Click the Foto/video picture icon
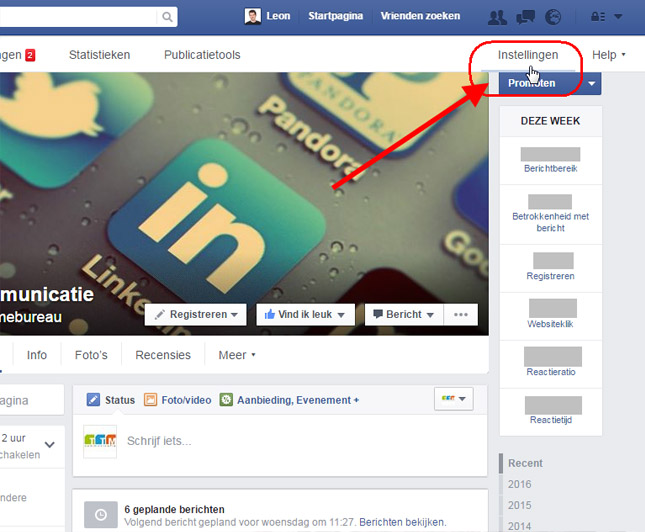 pyautogui.click(x=150, y=400)
